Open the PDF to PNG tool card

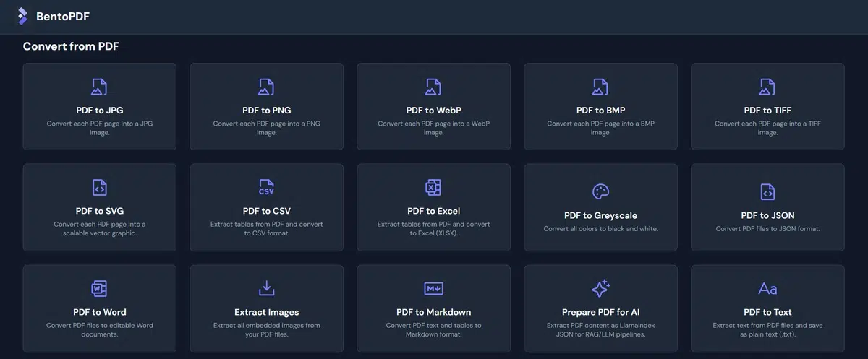click(266, 106)
